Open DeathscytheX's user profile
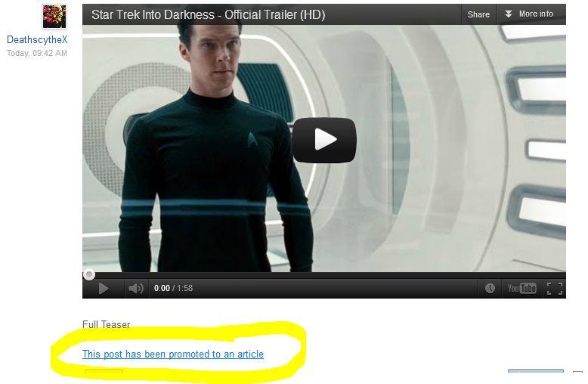 37,39
